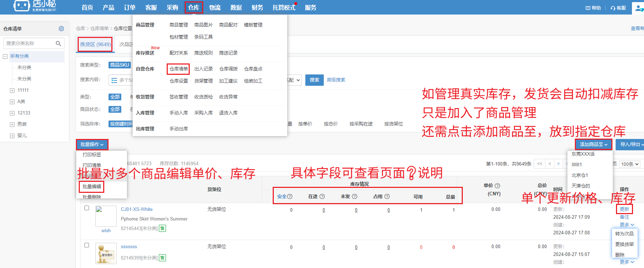The image size is (644, 268).
Task: Click the 店小秘 robot logo
Action: tap(21, 6)
